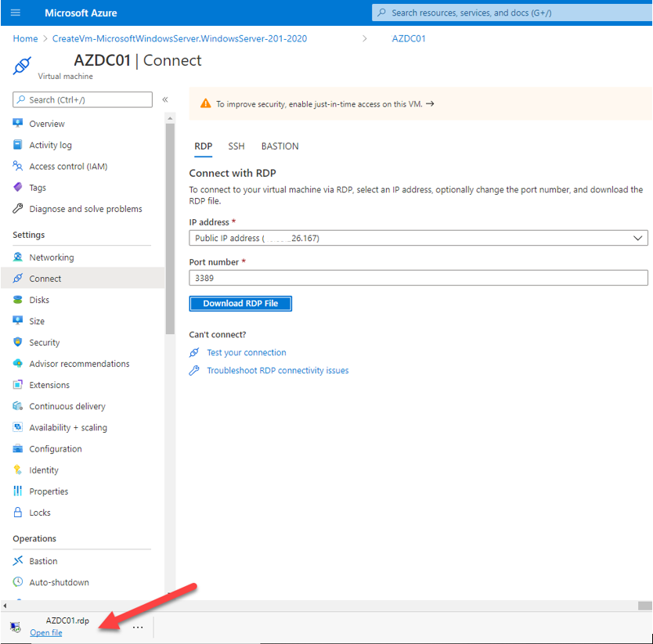Focus the Search resources, services, and docs box
This screenshot has width=653, height=644.
point(512,13)
